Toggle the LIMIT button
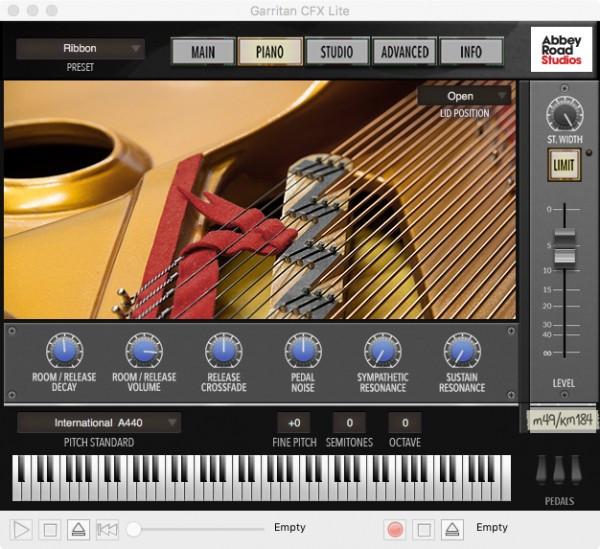The width and height of the screenshot is (600, 549). 564,165
